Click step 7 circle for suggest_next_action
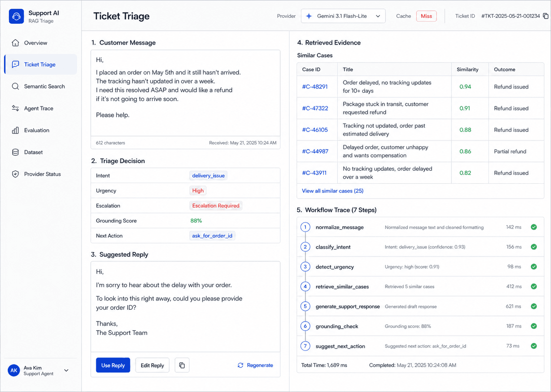Screen dimensions: 551x392 305,346
